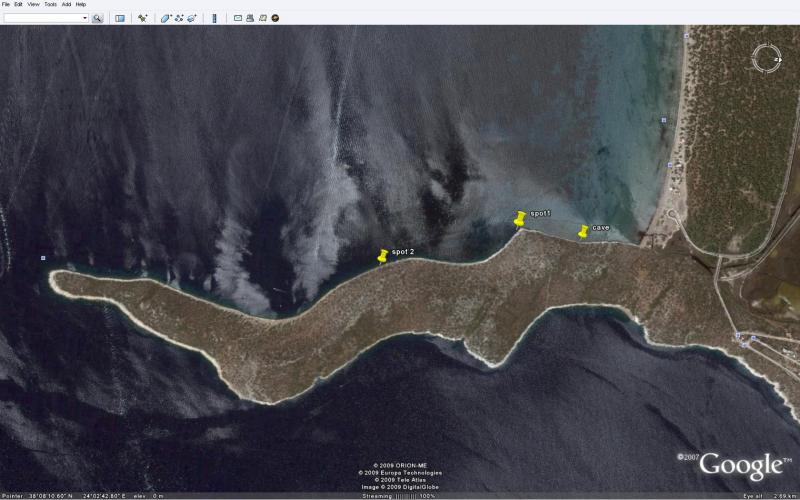Click the cave yellow pushpin placemark
Image resolution: width=800 pixels, height=500 pixels.
coord(583,232)
